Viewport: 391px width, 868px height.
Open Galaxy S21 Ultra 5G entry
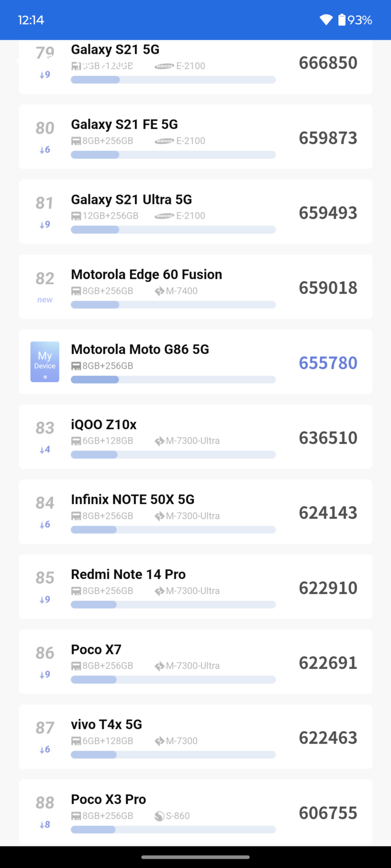[x=131, y=200]
